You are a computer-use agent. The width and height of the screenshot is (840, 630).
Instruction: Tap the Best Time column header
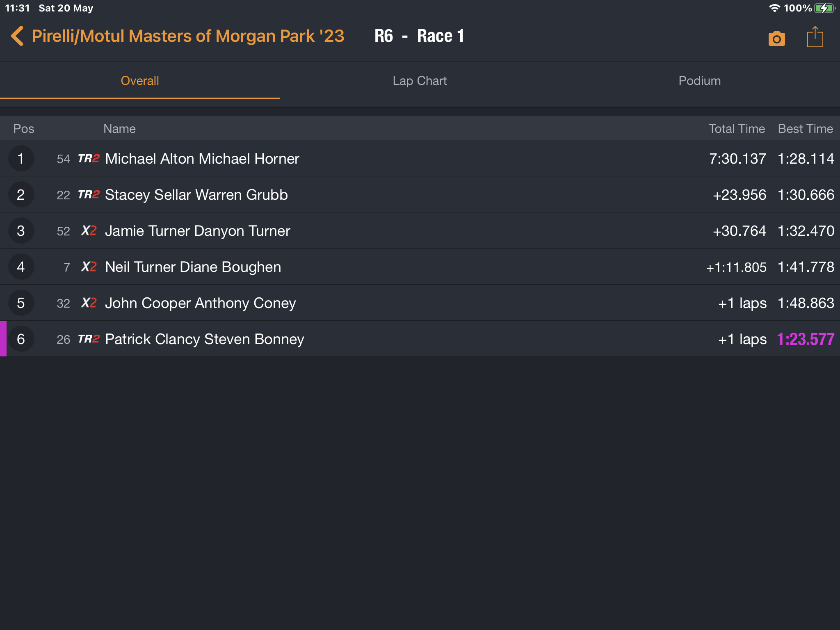pos(806,129)
